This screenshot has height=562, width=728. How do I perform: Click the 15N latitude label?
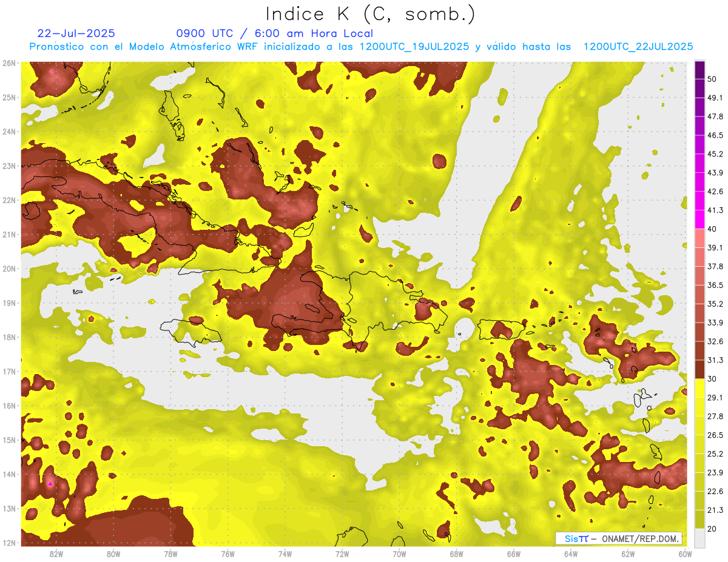tap(8, 440)
